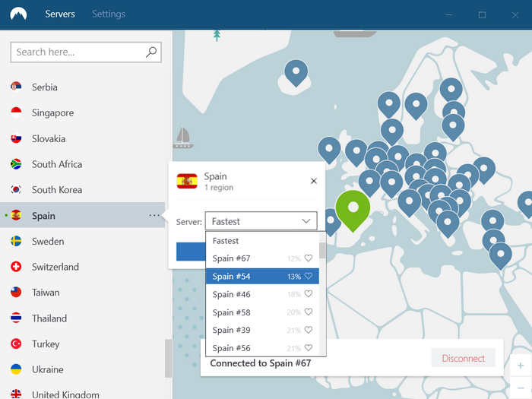
Task: Select Serbia in country list
Action: 82,87
